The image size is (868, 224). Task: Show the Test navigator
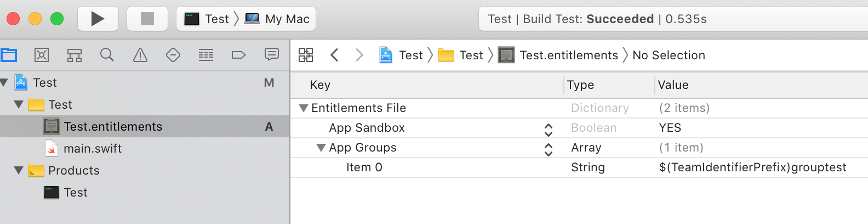click(173, 55)
